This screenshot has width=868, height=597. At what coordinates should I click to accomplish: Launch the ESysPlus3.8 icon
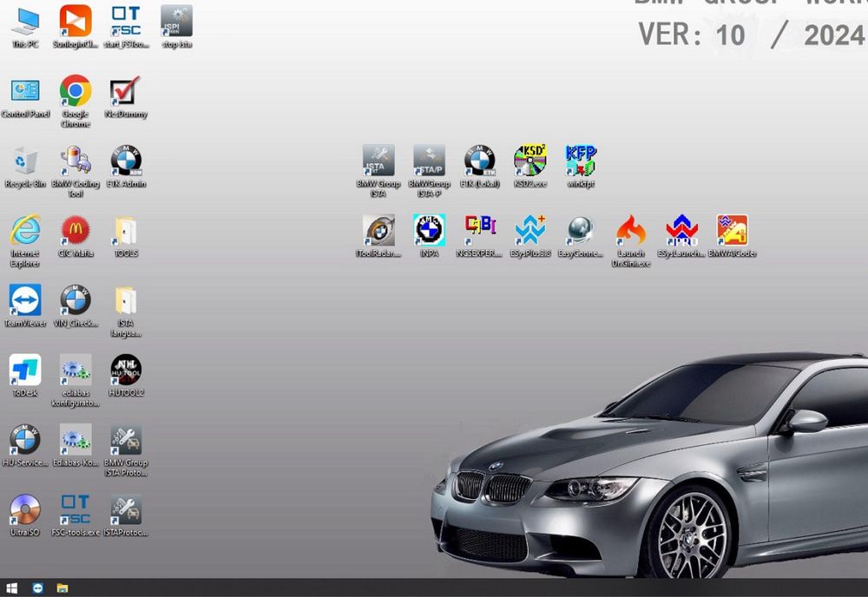529,236
